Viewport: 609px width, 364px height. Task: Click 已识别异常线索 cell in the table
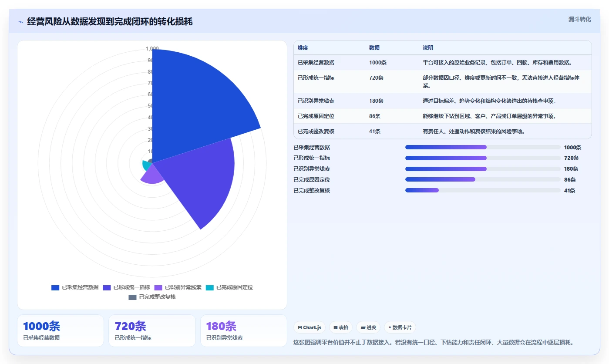(316, 101)
